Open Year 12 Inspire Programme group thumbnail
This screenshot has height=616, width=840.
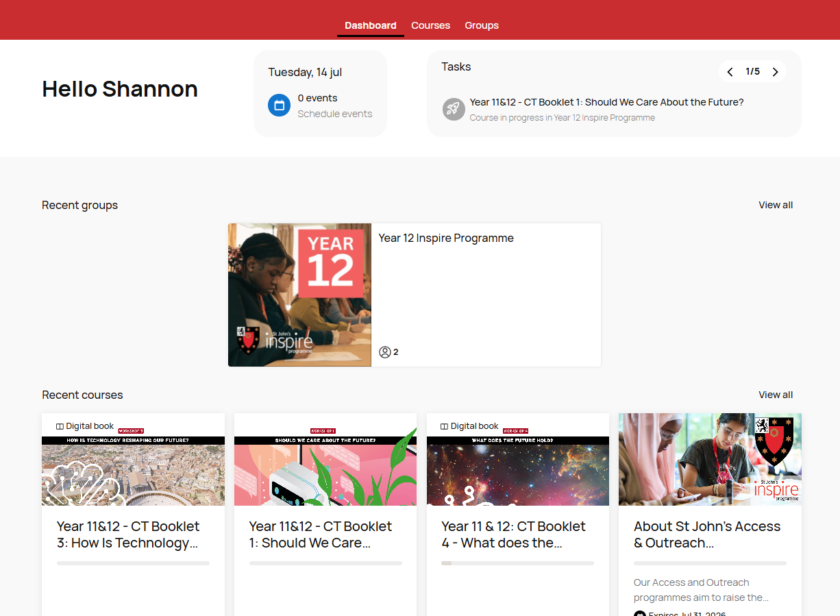click(299, 295)
